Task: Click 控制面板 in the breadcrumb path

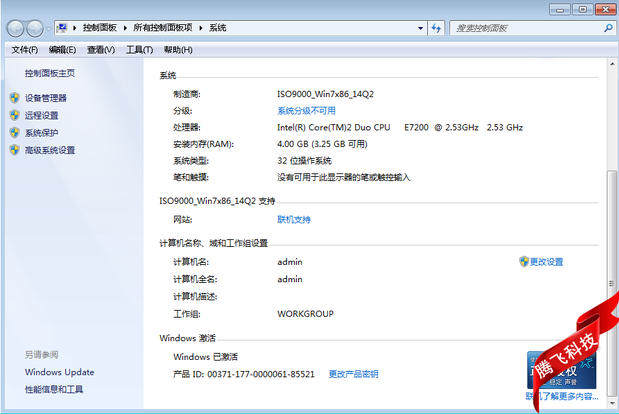Action: pos(100,28)
